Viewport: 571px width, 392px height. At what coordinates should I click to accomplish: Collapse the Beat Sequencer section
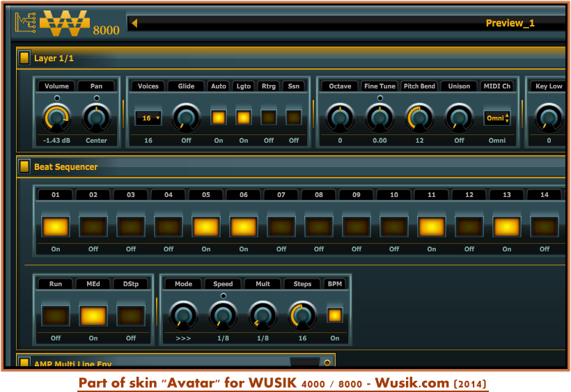pyautogui.click(x=24, y=166)
